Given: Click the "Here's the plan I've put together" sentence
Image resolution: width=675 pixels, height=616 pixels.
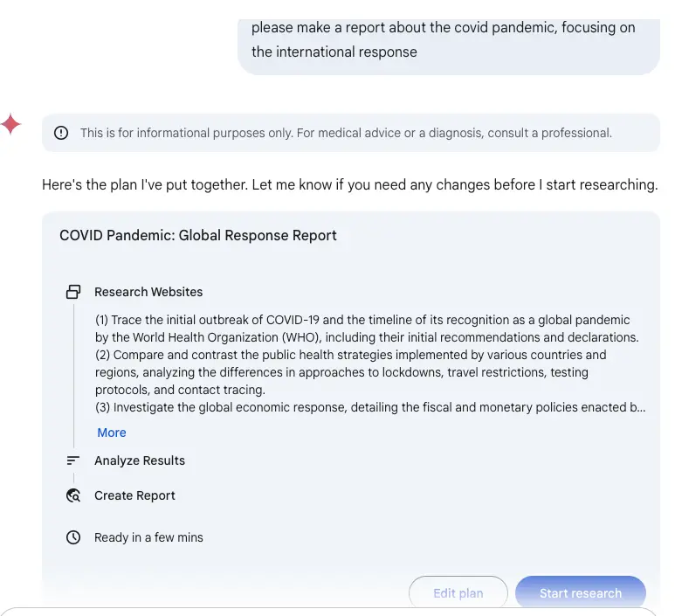Looking at the screenshot, I should tap(349, 185).
